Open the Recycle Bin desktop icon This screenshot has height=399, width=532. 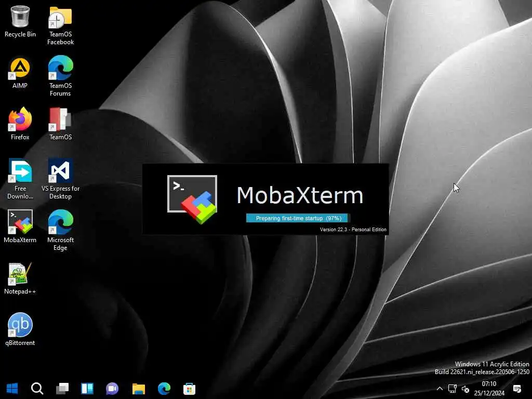tap(20, 22)
